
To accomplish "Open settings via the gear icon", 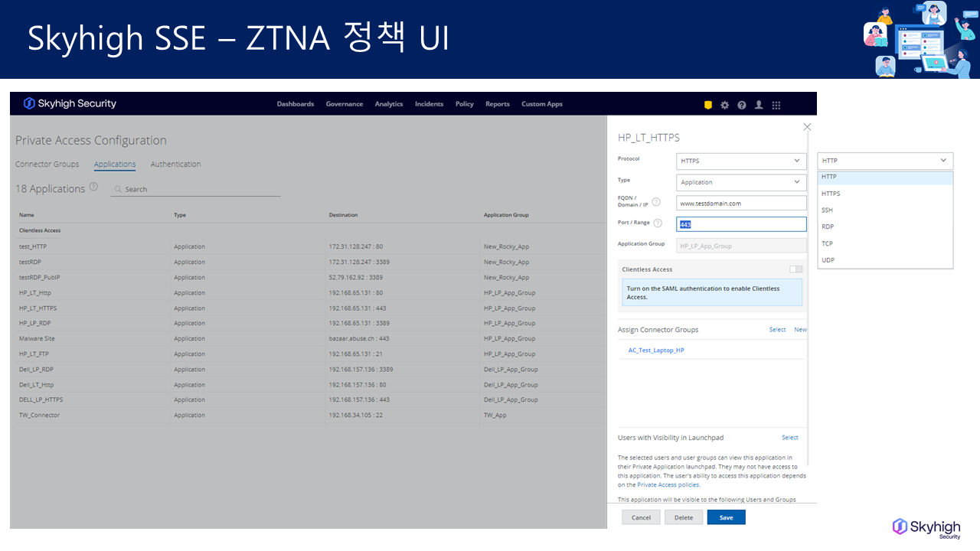I will (x=725, y=105).
